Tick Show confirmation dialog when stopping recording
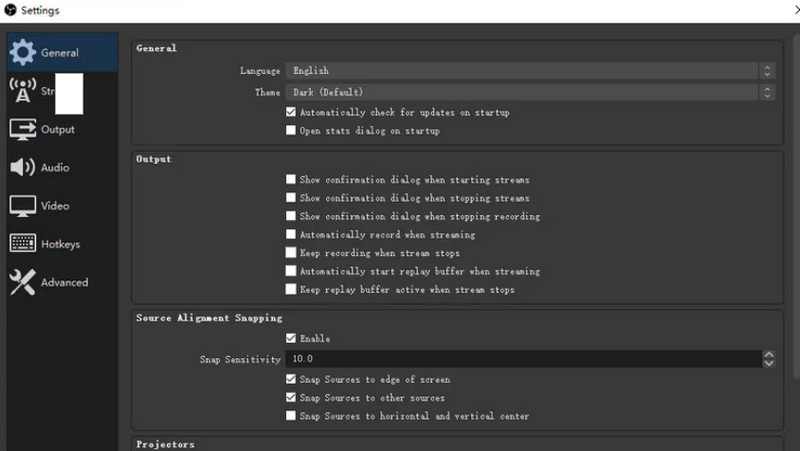This screenshot has height=451, width=800. (291, 216)
